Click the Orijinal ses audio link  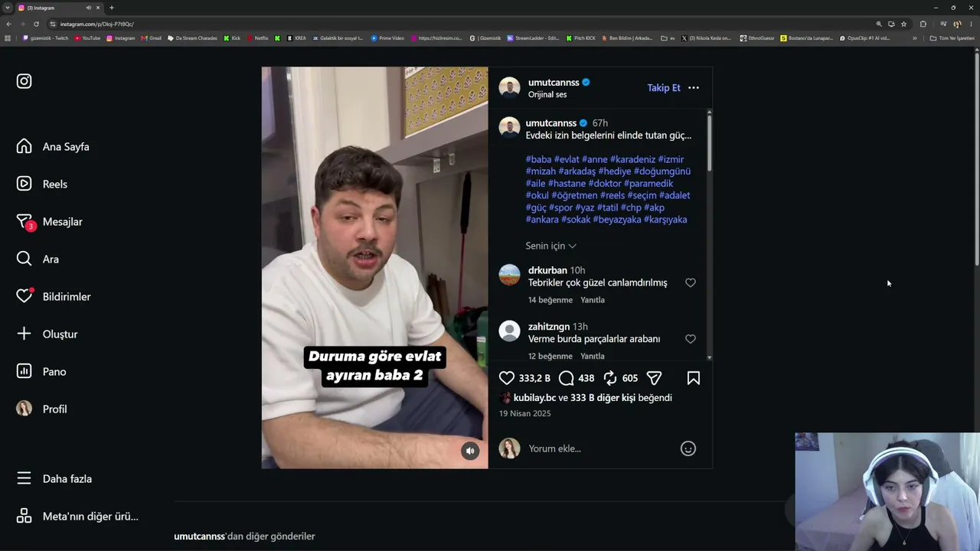click(547, 95)
